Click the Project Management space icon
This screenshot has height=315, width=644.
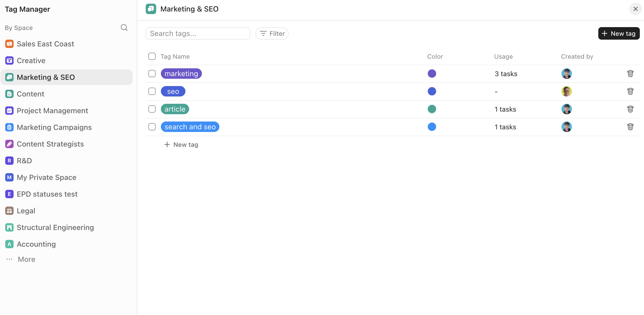pyautogui.click(x=9, y=111)
